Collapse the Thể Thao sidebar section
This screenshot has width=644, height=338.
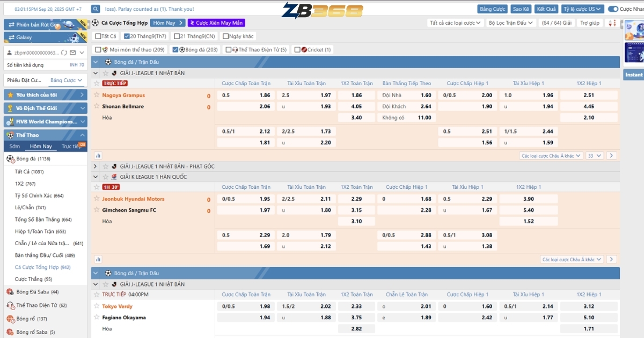click(45, 135)
